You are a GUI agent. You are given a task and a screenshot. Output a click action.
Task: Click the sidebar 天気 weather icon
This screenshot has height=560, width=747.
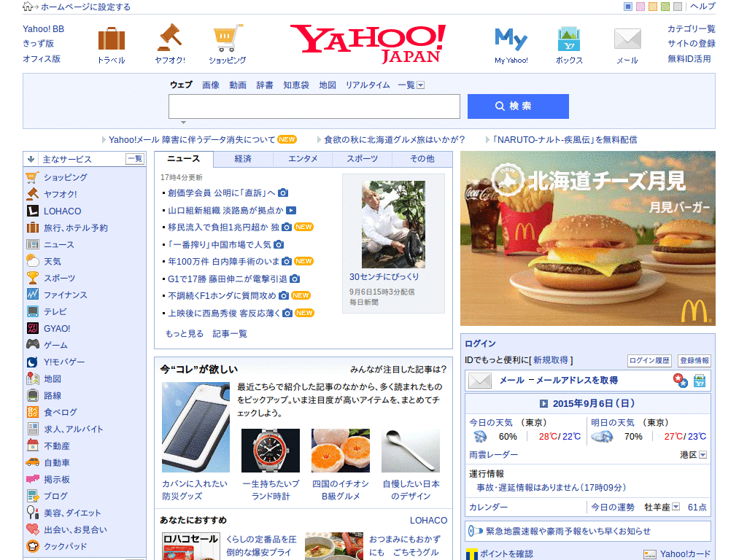point(32,261)
